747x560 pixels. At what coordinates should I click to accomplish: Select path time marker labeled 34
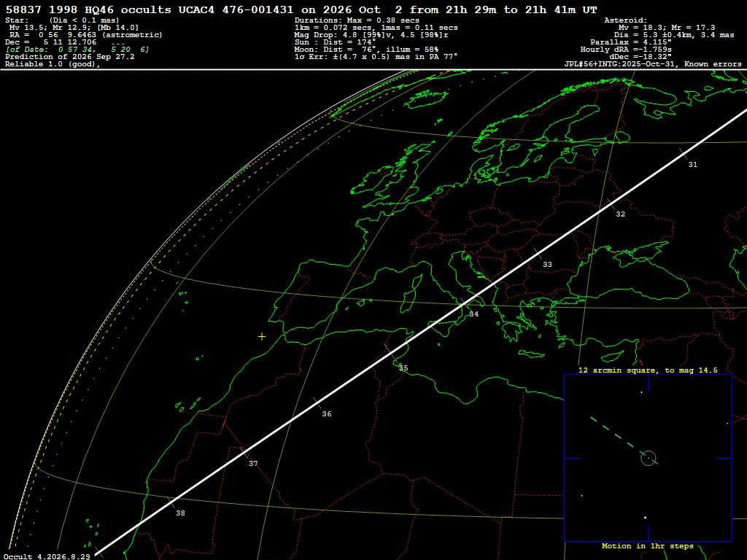(474, 314)
